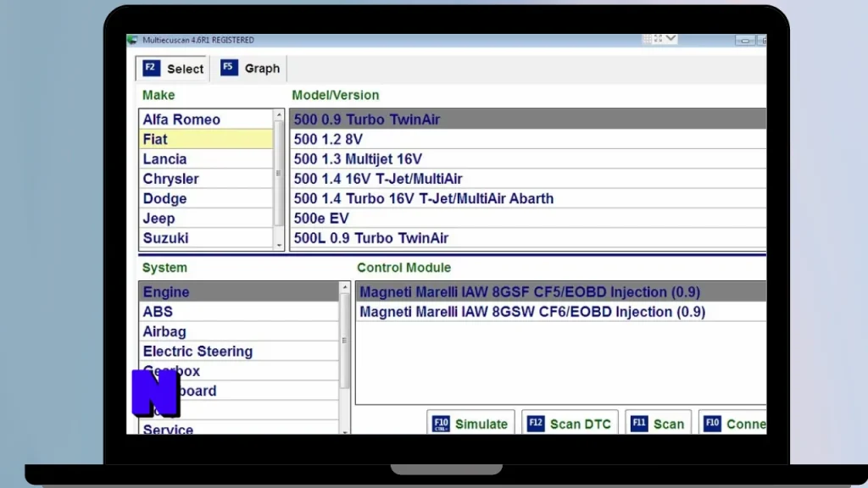Screen dimensions: 868x488
Task: Click Make list scroll down arrow
Action: coord(279,245)
